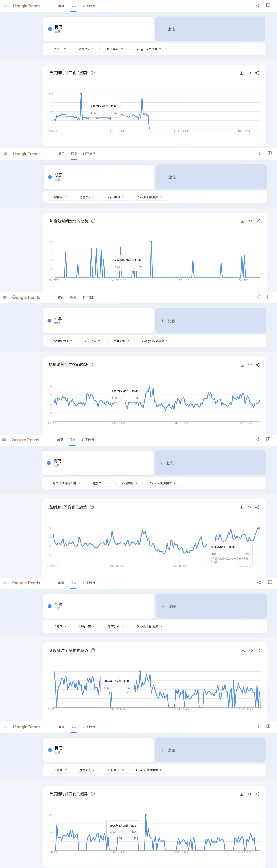Click the help icon beside the Iran chart title
This screenshot has height=868, width=277.
pos(93,73)
